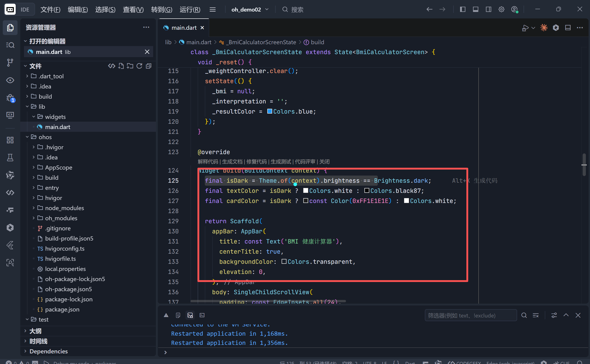Select the main.dart editor tab
The height and width of the screenshot is (364, 590).
pyautogui.click(x=184, y=28)
